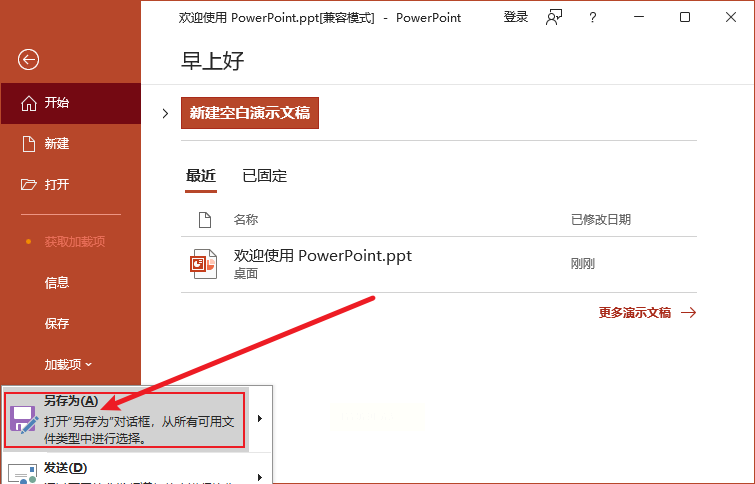Expand the 另存为(A) submenu arrow

click(x=260, y=419)
